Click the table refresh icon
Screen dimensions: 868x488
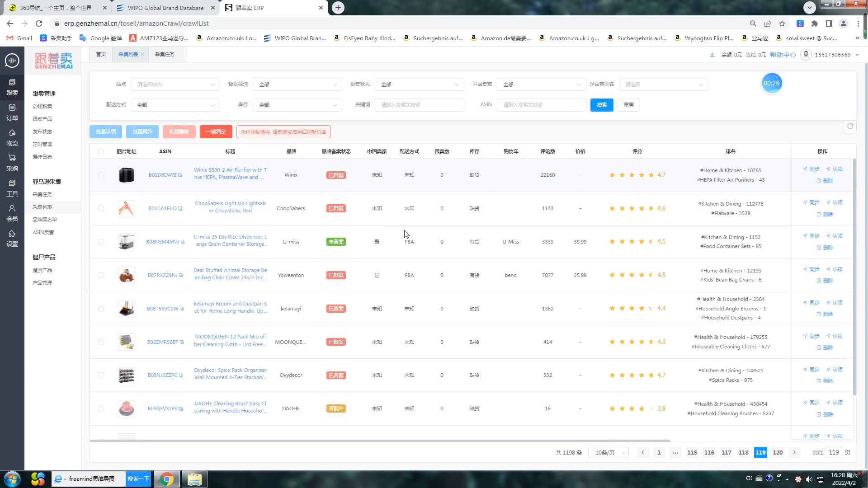pyautogui.click(x=850, y=127)
